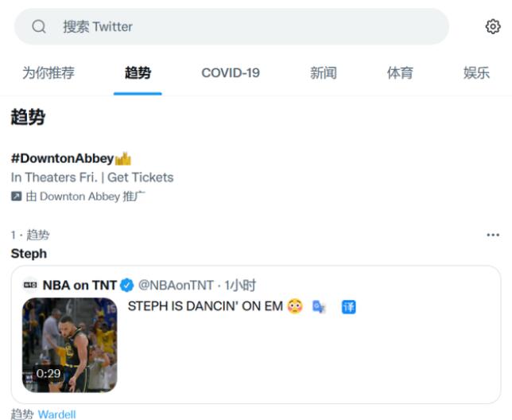Go to the 新闻 tab
Screen dimensions: 512x420
pos(324,73)
